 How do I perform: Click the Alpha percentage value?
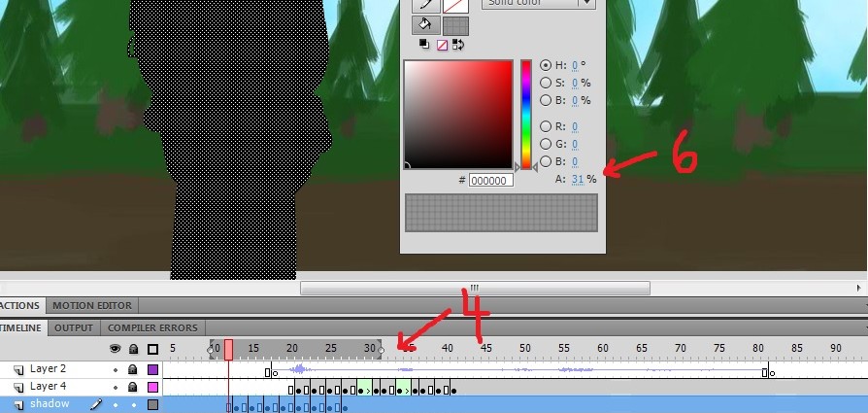(578, 179)
